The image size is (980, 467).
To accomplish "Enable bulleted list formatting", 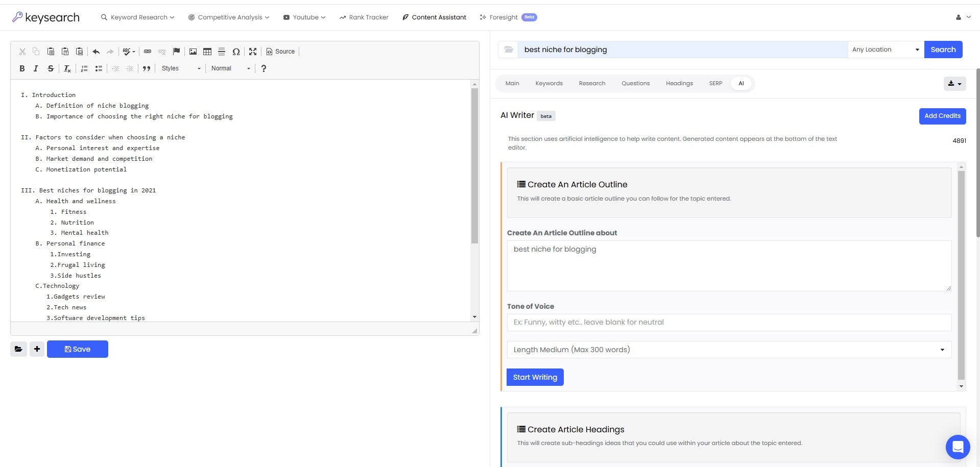I will pyautogui.click(x=99, y=68).
